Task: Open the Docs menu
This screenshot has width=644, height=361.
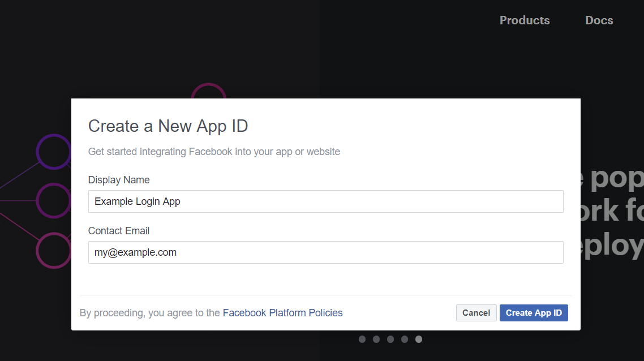Action: [599, 20]
